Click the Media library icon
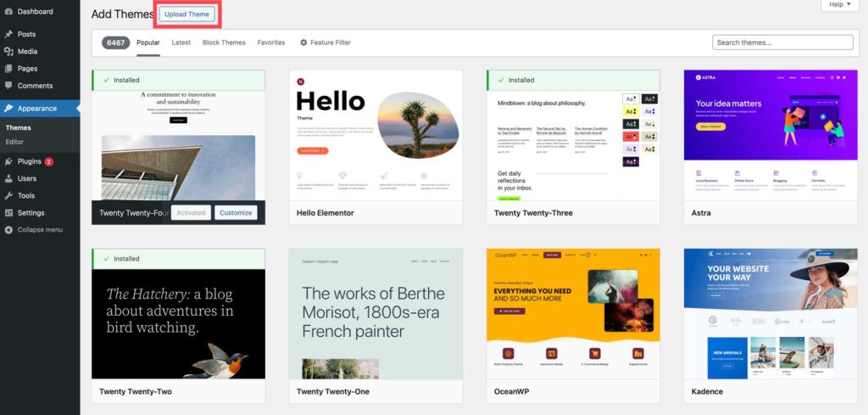868x415 pixels. pos(8,51)
